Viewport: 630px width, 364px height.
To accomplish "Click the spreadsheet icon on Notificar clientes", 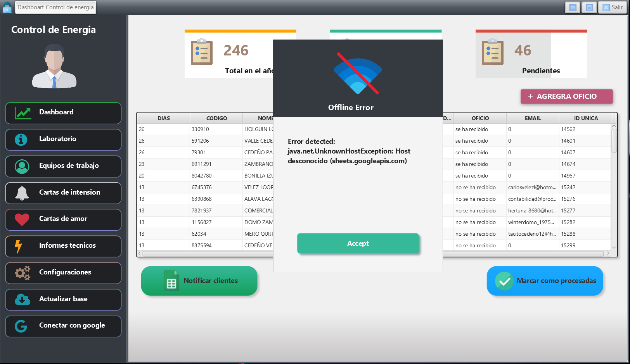I will (x=171, y=281).
